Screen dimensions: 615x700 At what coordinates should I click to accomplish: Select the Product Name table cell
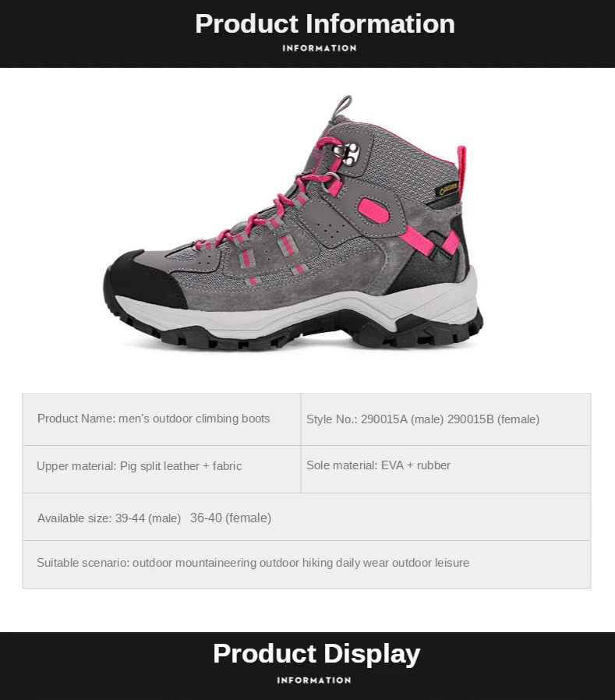[161, 419]
